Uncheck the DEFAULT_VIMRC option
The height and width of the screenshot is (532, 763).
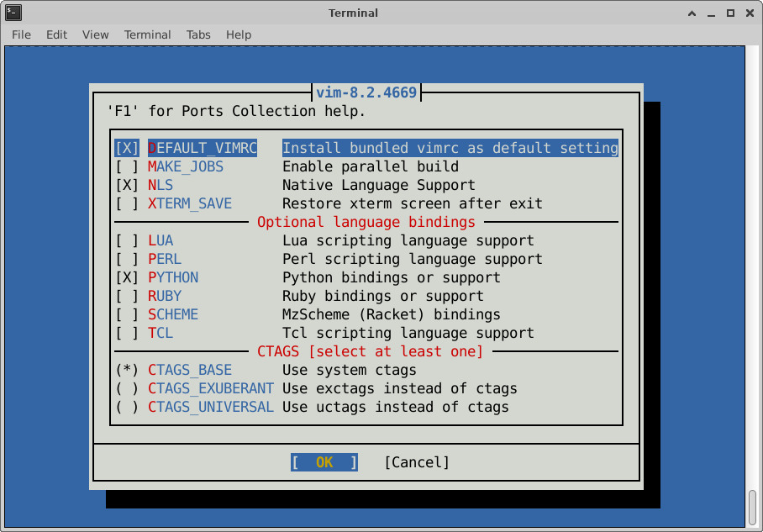(x=127, y=148)
